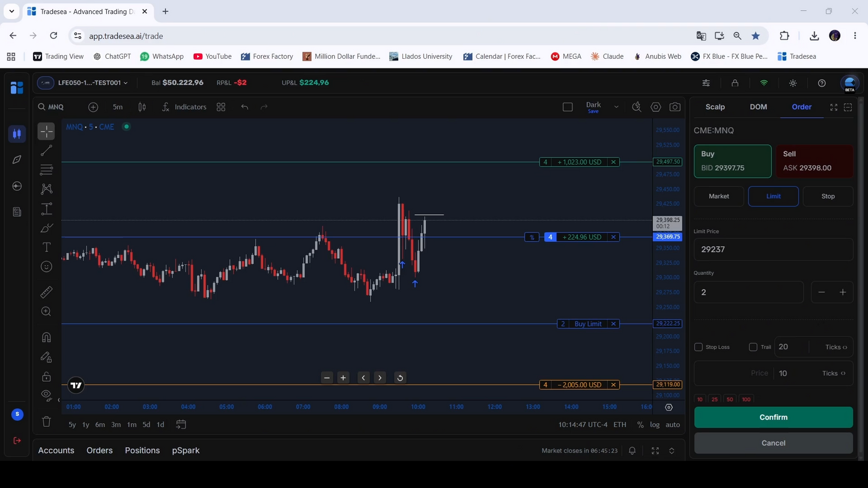
Task: Decrease quantity with minus button
Action: 822,292
